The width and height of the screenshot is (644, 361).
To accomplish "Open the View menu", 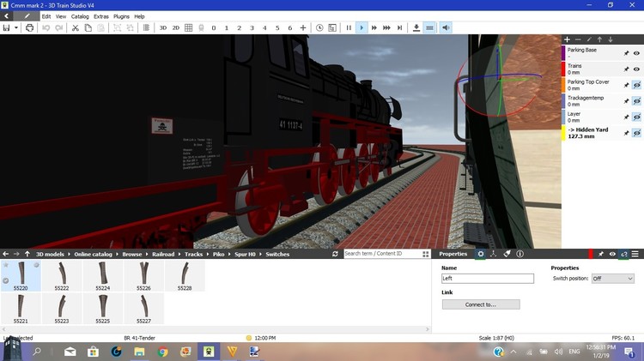I will click(x=61, y=16).
